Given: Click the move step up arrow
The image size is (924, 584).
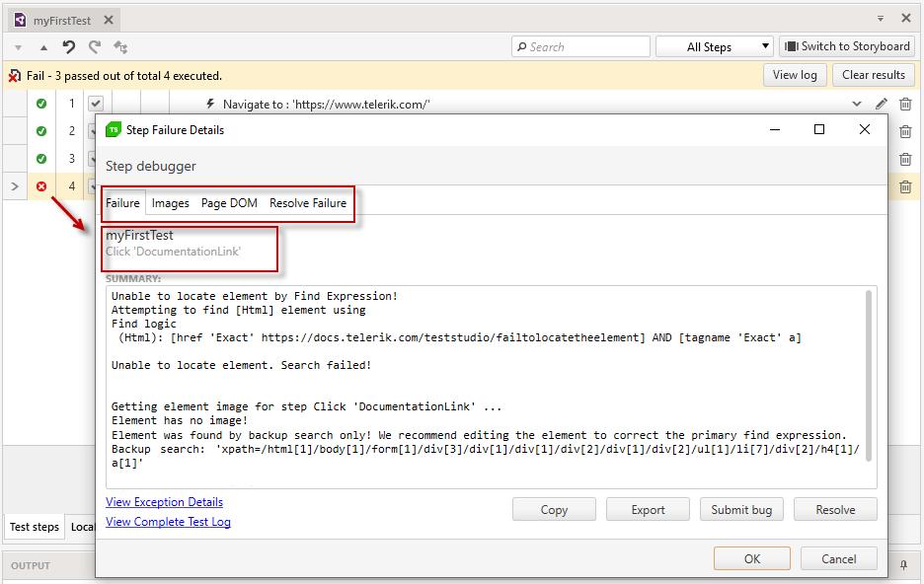Looking at the screenshot, I should (x=43, y=46).
